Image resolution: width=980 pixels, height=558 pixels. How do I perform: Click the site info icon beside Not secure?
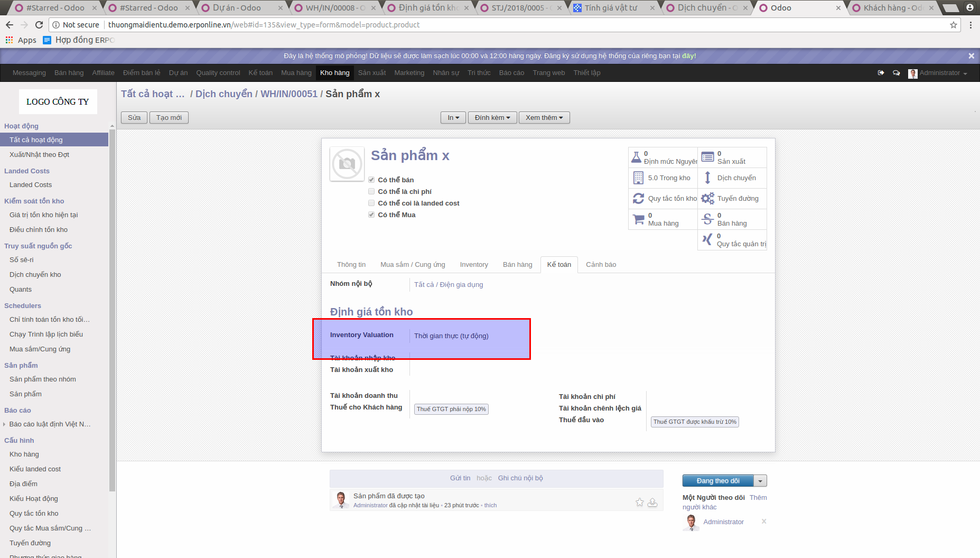coord(56,25)
